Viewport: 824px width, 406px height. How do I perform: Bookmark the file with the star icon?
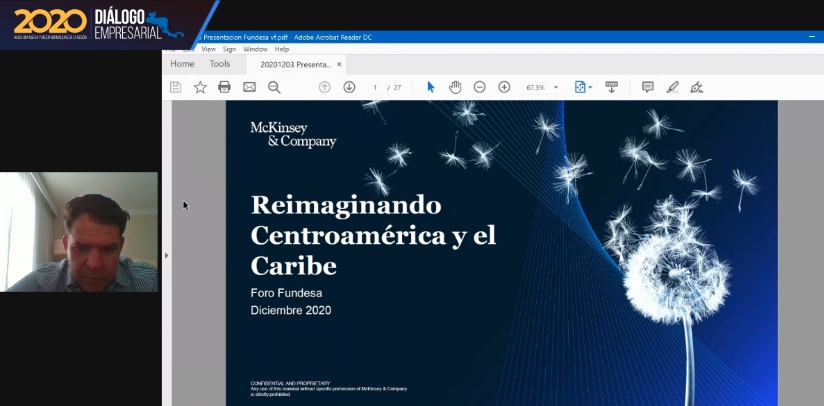click(200, 87)
